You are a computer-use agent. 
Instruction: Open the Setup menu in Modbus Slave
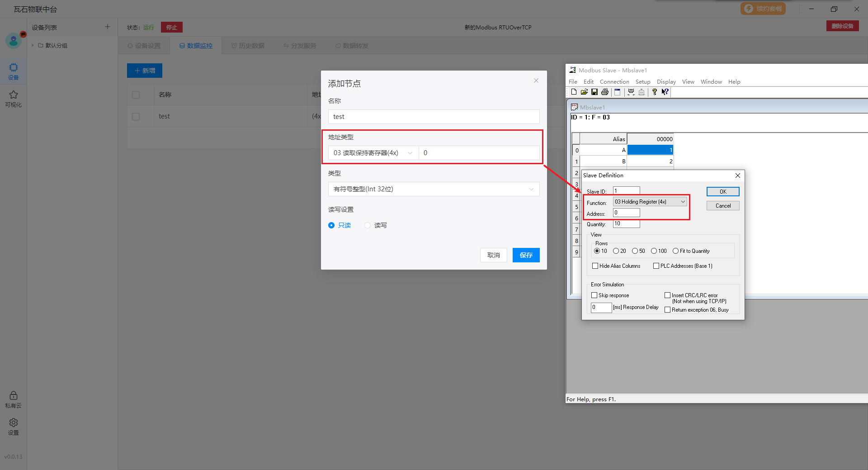click(642, 82)
